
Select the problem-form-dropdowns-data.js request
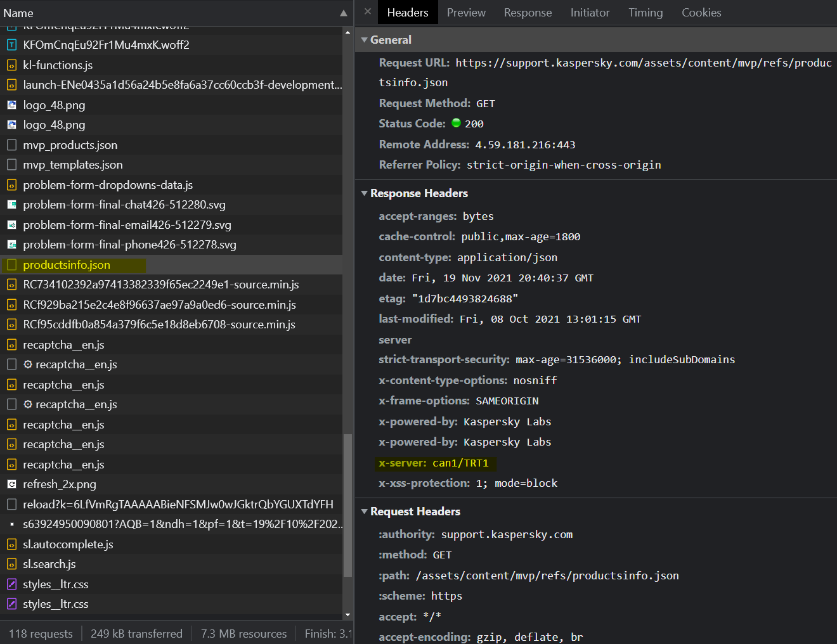[x=108, y=185]
